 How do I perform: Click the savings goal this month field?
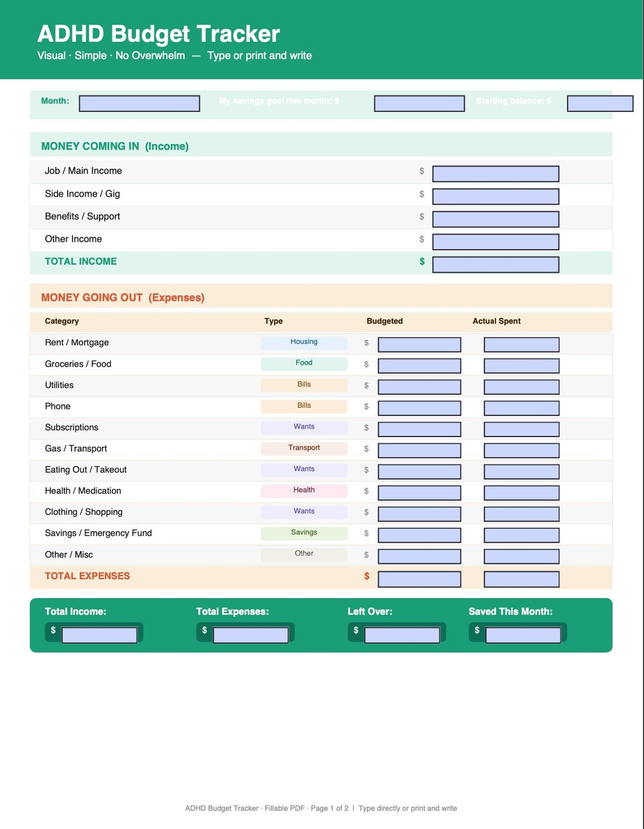pos(419,103)
